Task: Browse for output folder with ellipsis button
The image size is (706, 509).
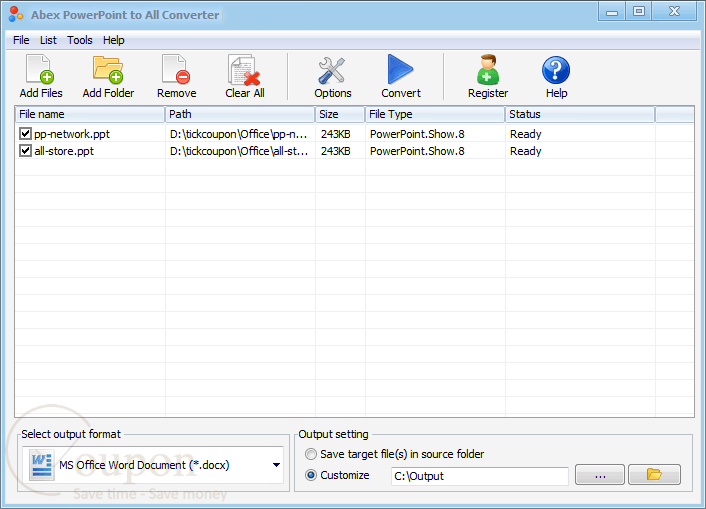Action: click(600, 475)
